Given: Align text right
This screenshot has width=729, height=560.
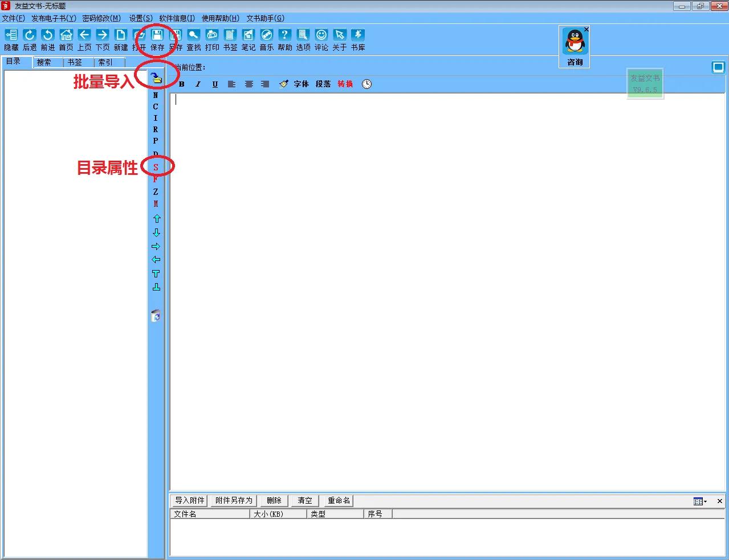Looking at the screenshot, I should [265, 84].
